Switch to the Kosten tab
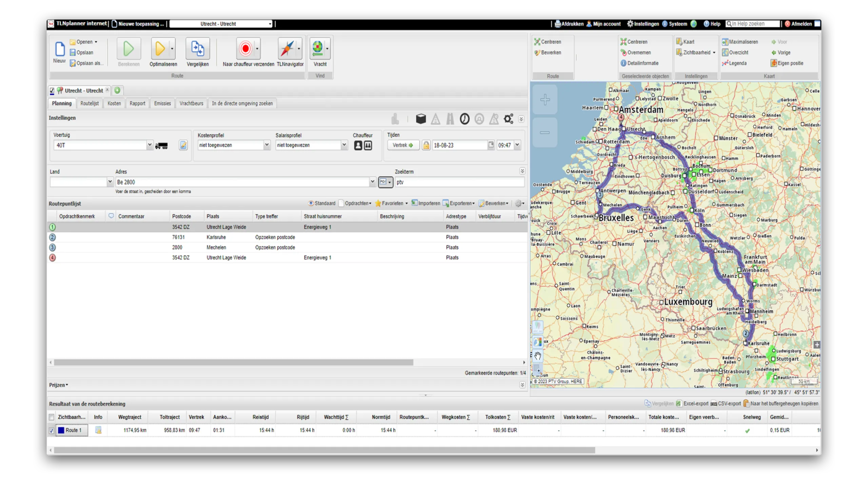868x488 pixels. click(x=114, y=103)
